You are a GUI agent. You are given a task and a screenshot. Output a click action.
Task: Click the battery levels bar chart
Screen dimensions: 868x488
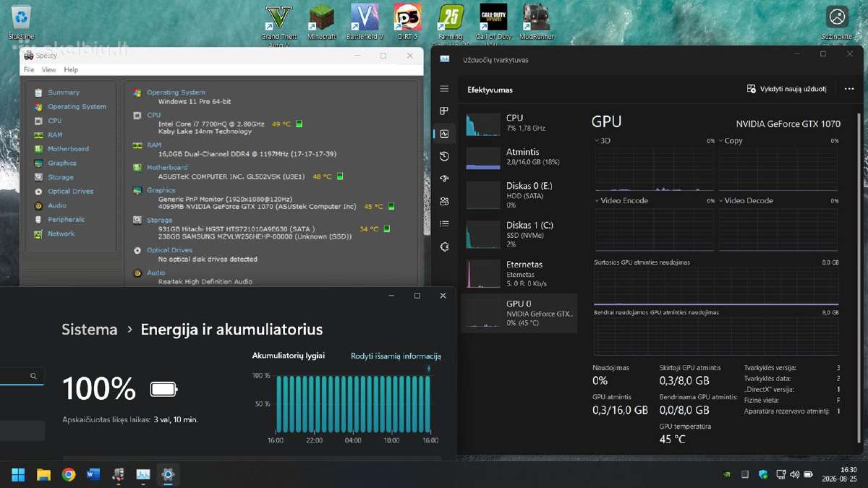click(353, 405)
